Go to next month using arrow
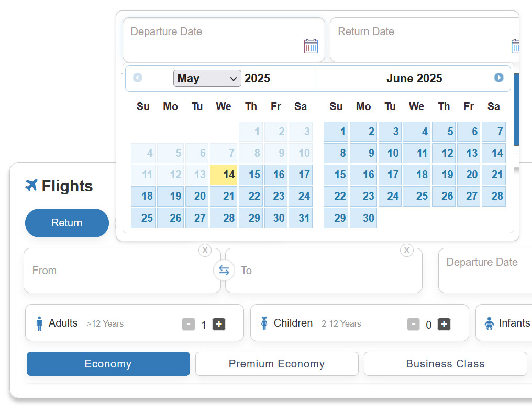Image resolution: width=532 pixels, height=411 pixels. 498,78
